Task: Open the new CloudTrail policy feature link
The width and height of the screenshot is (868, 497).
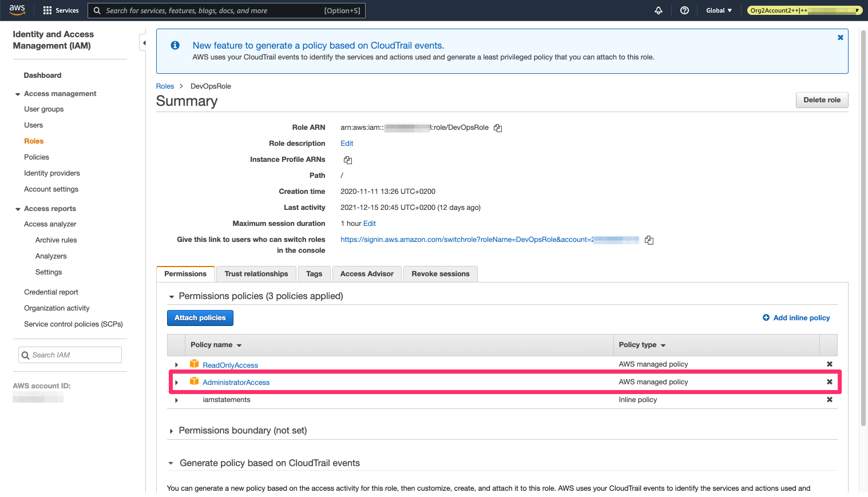Action: 318,45
